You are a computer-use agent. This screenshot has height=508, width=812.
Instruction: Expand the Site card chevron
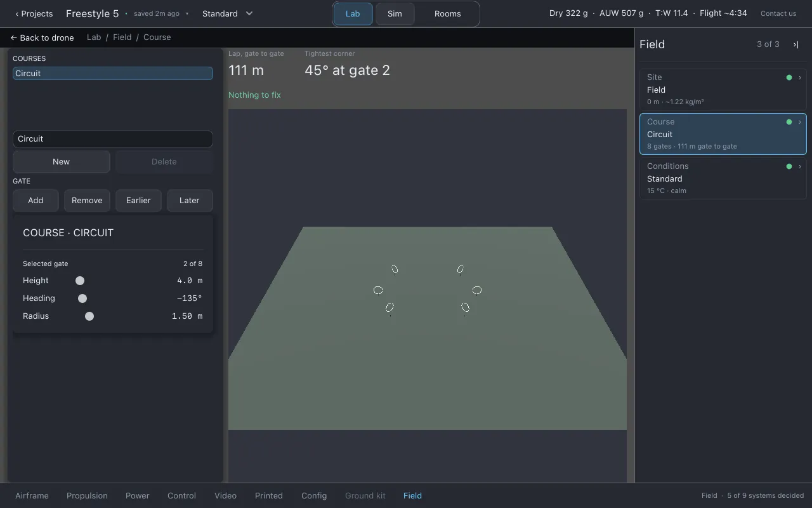point(799,77)
